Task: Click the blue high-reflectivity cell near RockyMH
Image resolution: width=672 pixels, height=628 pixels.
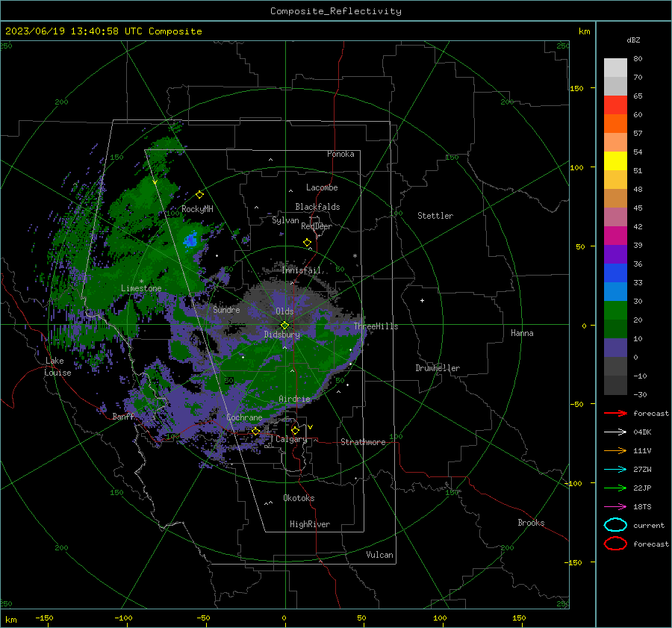Action: [190, 240]
